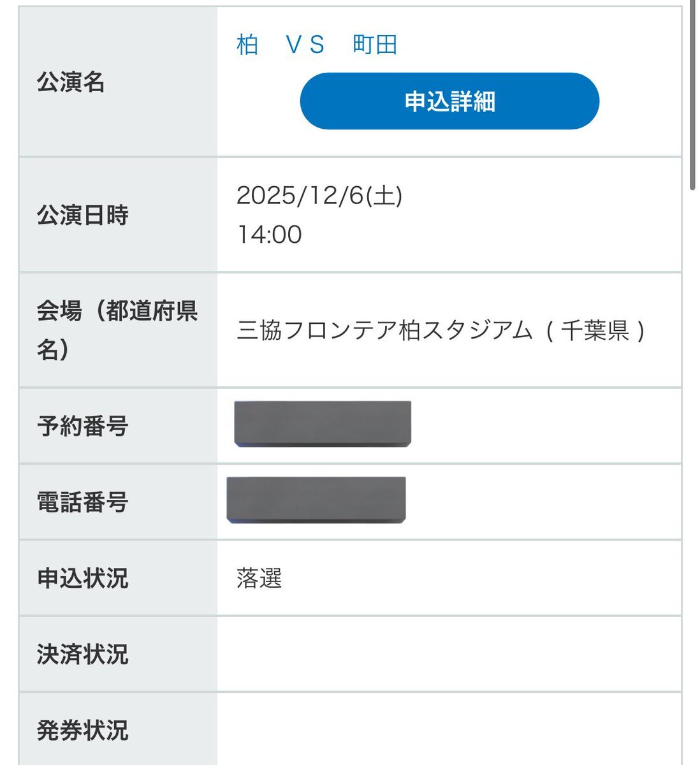Select the 電話番号 row label
Viewport: 700px width, 765px height.
(x=83, y=502)
